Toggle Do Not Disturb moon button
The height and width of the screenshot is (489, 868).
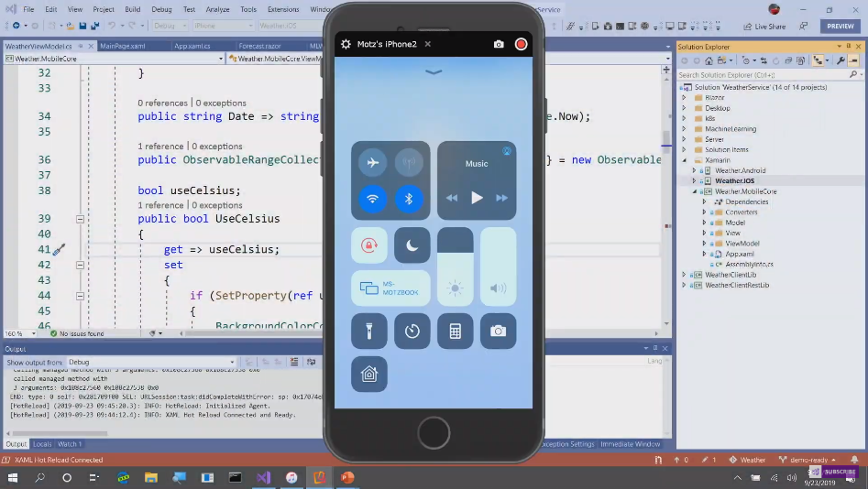(x=412, y=245)
